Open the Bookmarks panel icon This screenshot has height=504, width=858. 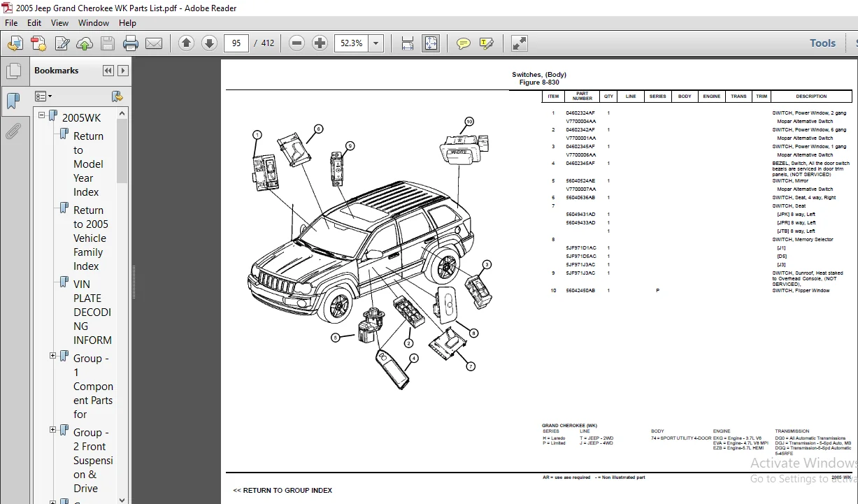coord(13,101)
